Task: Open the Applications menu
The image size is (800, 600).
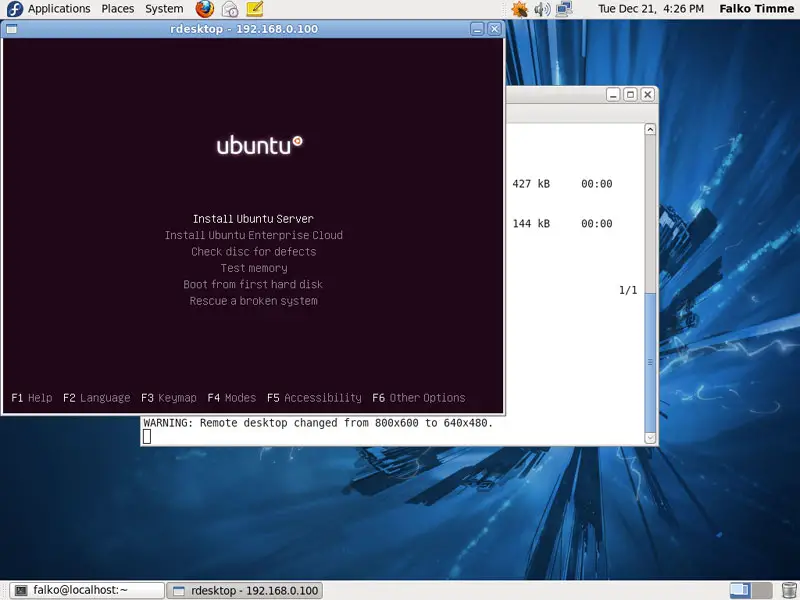Action: [59, 9]
